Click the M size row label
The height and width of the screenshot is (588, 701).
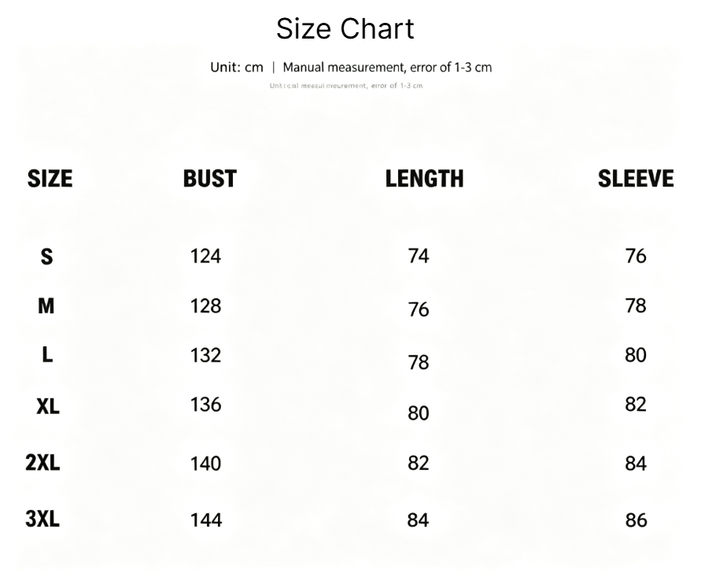coord(46,306)
